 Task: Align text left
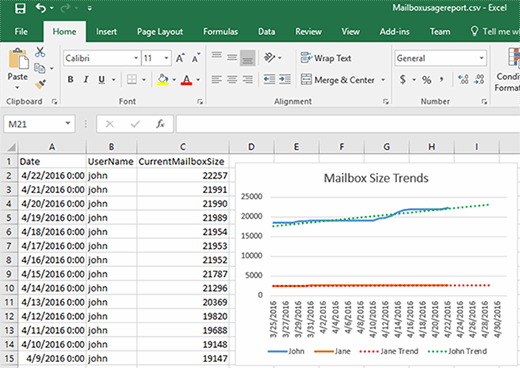(217, 79)
